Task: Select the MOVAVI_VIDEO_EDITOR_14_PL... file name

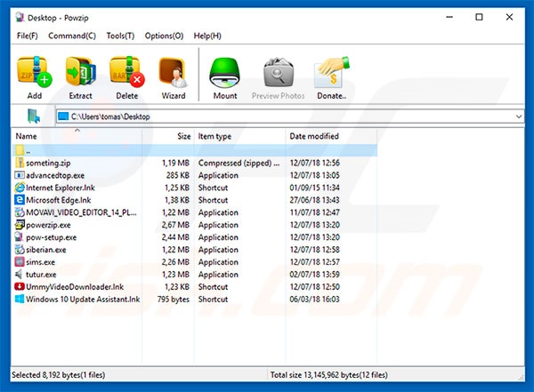Action: pyautogui.click(x=81, y=212)
